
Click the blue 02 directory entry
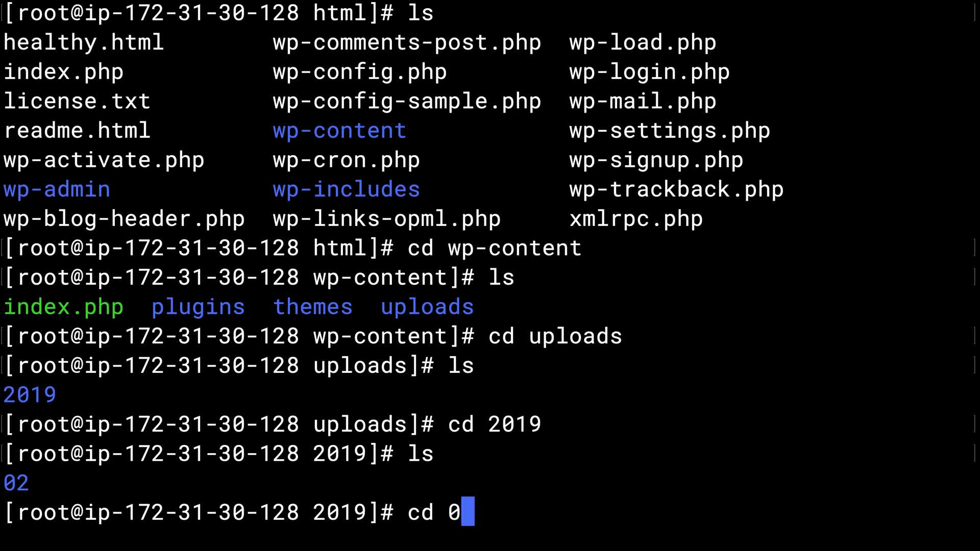[x=16, y=483]
